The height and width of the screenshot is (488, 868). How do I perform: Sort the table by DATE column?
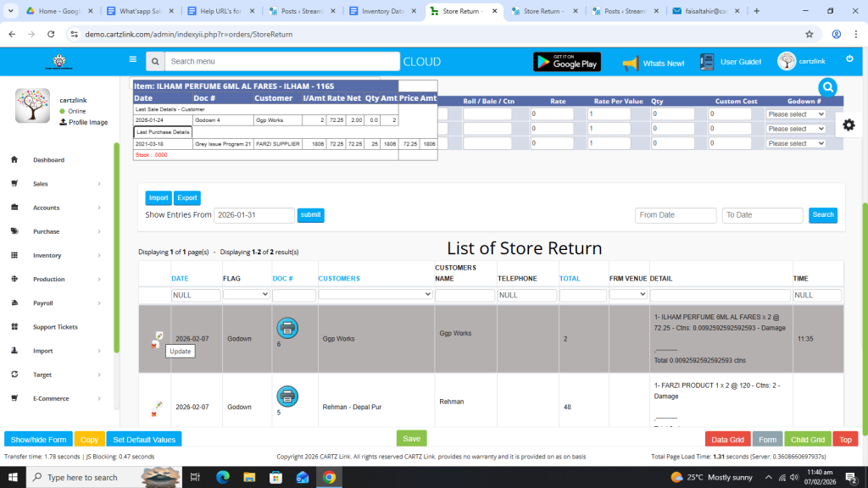pos(180,279)
